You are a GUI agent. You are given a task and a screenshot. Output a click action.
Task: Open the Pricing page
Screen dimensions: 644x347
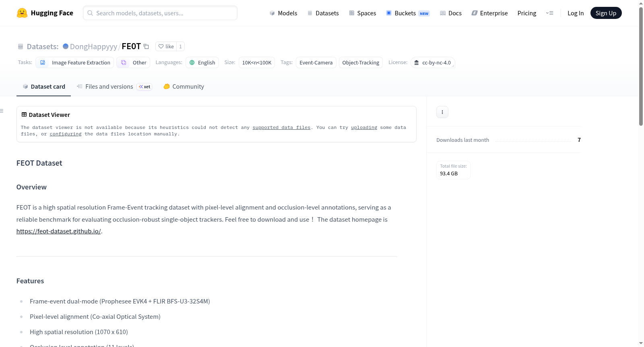527,13
